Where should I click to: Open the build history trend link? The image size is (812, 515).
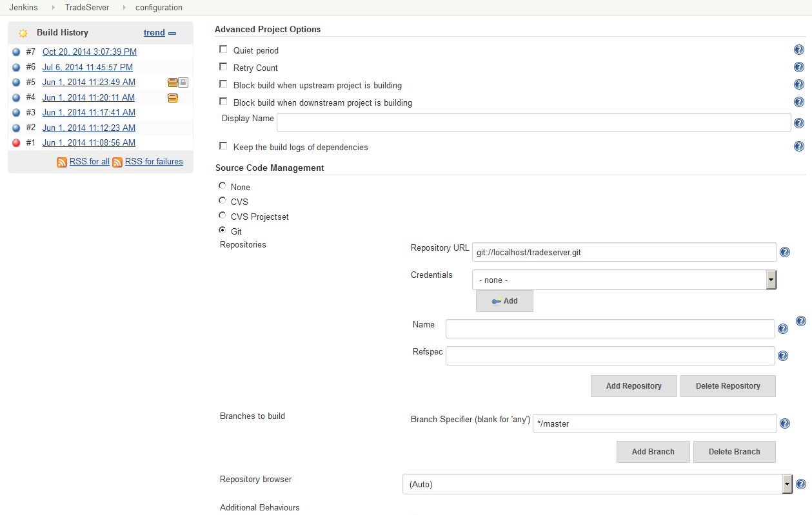pyautogui.click(x=154, y=33)
